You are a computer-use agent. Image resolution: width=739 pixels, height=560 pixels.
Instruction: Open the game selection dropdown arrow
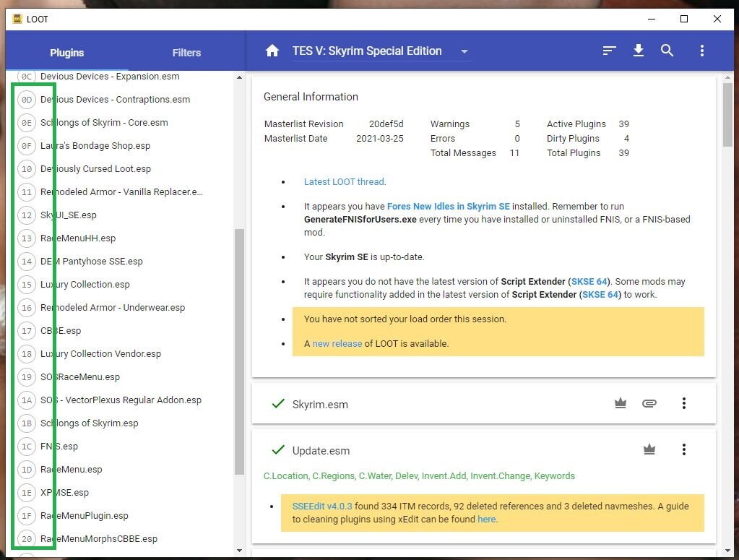tap(464, 51)
